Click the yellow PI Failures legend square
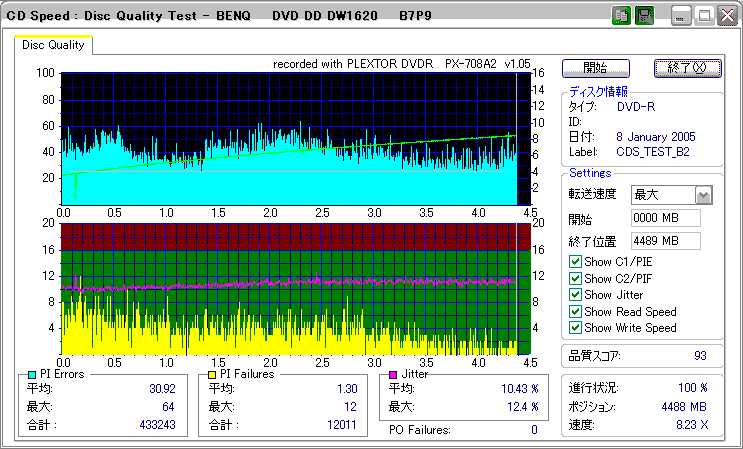The image size is (743, 449). tap(212, 374)
